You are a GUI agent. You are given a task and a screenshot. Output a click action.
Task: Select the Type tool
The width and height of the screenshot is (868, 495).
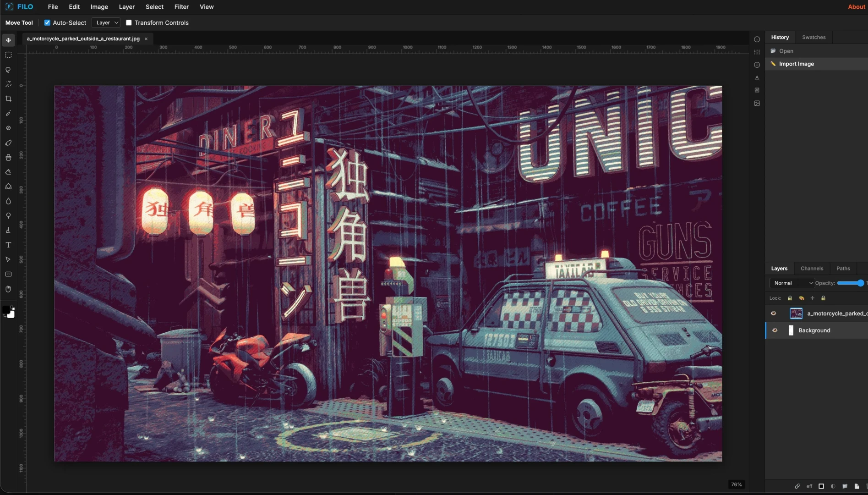tap(8, 245)
